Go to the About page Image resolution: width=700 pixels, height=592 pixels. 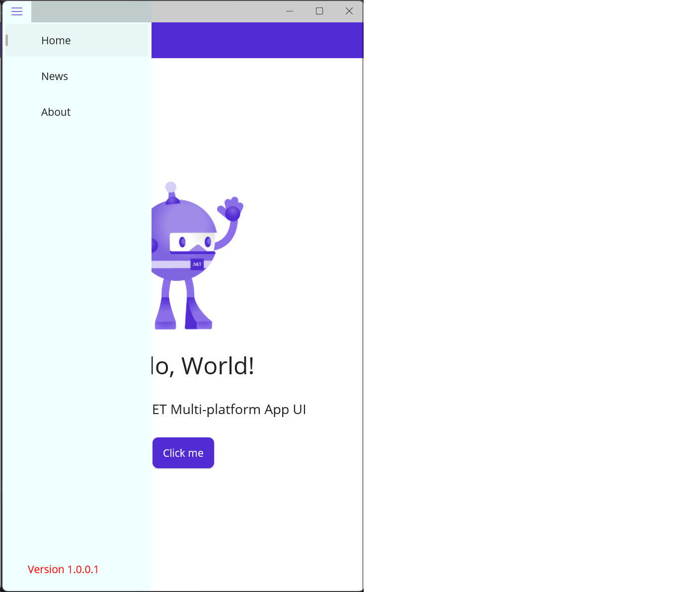point(77,112)
